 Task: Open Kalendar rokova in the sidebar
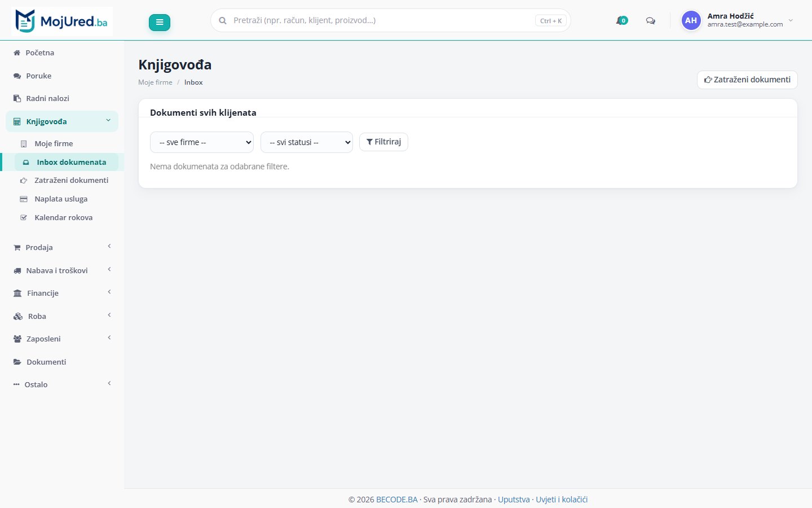click(x=63, y=217)
